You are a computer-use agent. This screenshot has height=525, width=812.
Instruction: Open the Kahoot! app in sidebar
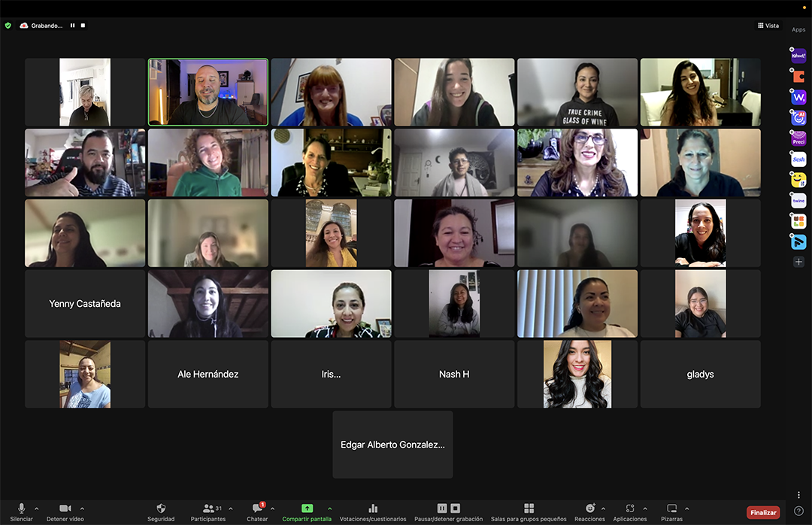tap(798, 55)
